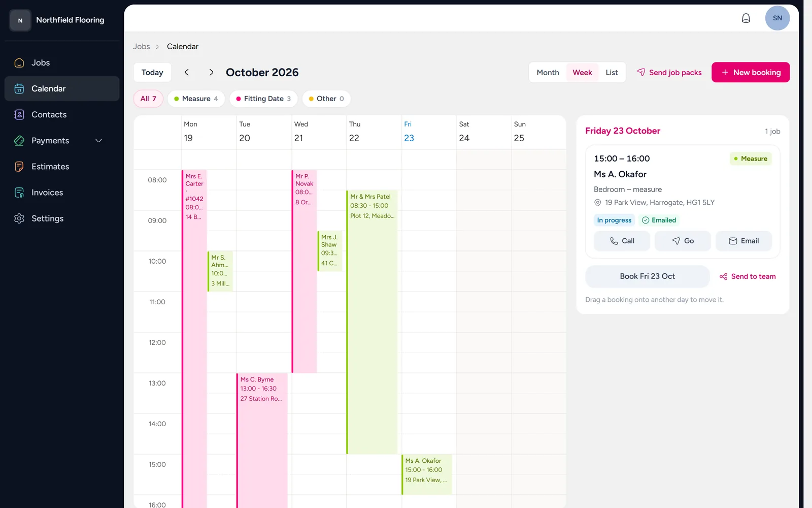Screen dimensions: 812x508
Task: Click the Calendar icon in sidebar
Action: click(19, 88)
